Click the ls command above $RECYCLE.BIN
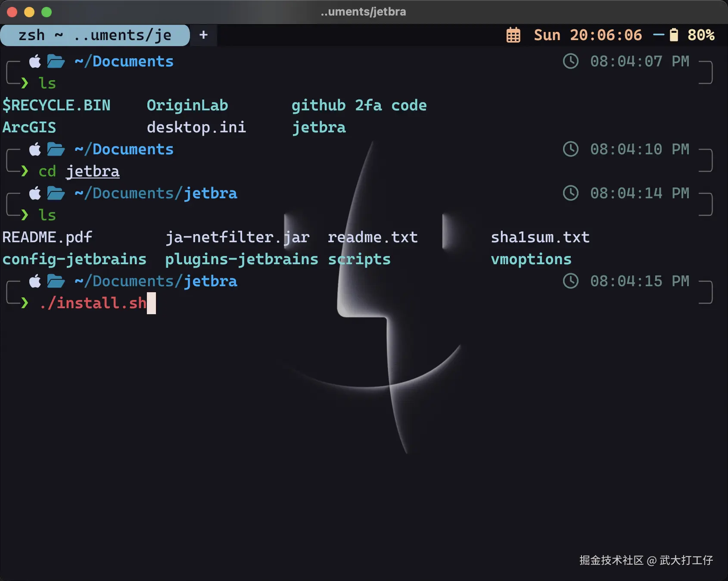The image size is (728, 581). pos(47,83)
